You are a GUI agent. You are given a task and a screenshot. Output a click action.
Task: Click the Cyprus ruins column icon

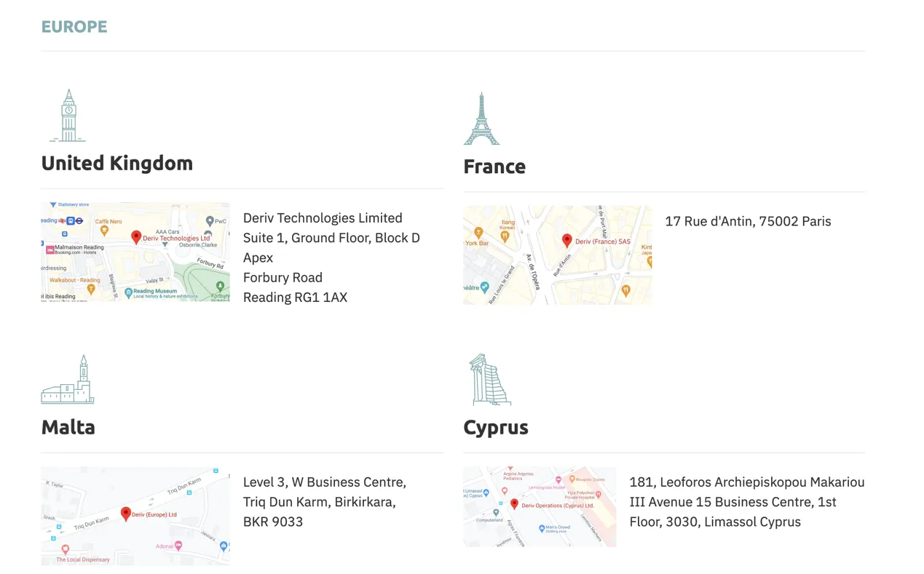[489, 379]
